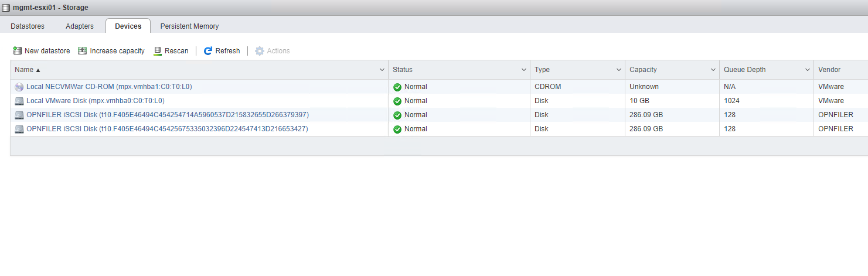868x276 pixels.
Task: Click the Increase capacity button label
Action: [117, 51]
